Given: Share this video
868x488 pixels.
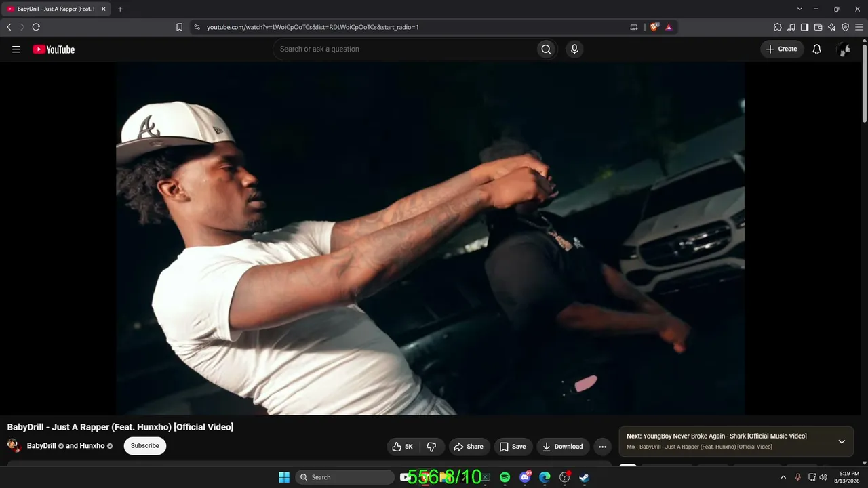Looking at the screenshot, I should [469, 447].
